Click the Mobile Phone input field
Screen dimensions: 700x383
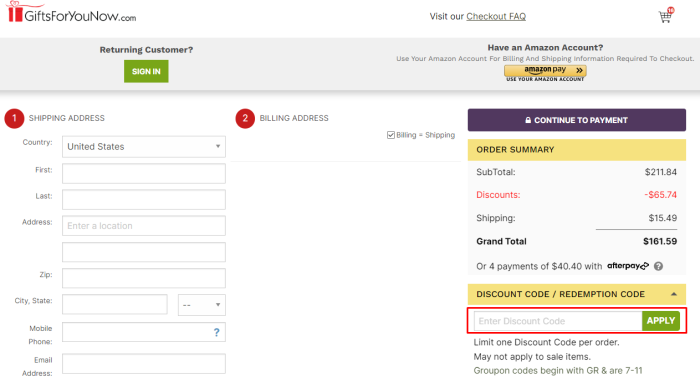tap(144, 332)
